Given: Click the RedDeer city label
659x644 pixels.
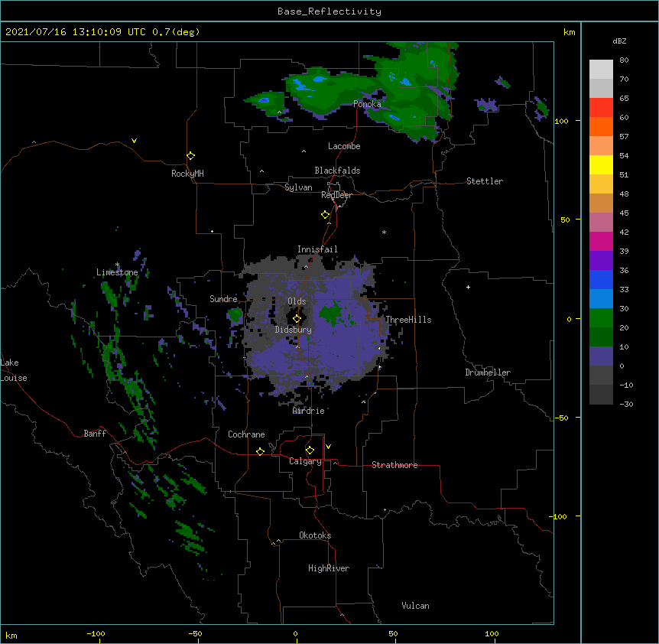Looking at the screenshot, I should pos(336,195).
